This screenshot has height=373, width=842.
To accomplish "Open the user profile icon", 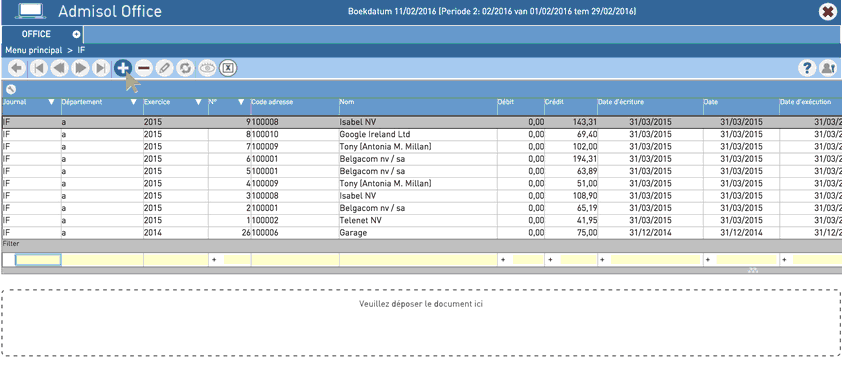I will 828,68.
